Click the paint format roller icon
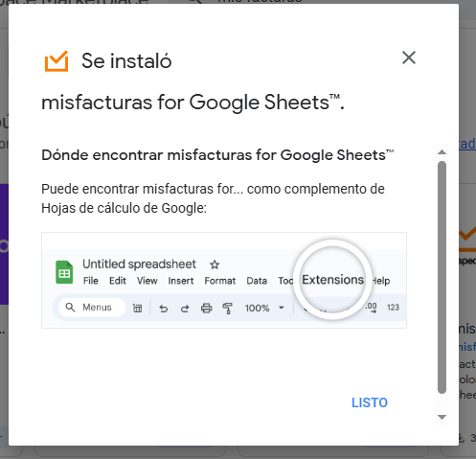Screen dimensions: 476x459 point(227,309)
